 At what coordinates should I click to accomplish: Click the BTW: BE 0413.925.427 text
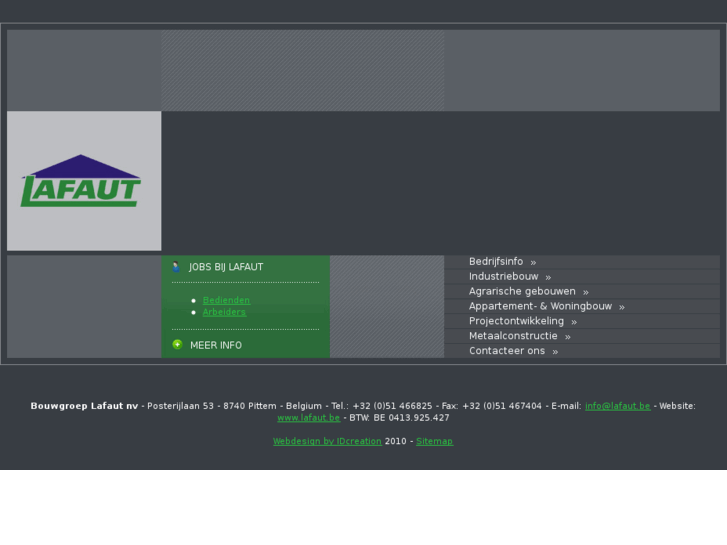399,418
